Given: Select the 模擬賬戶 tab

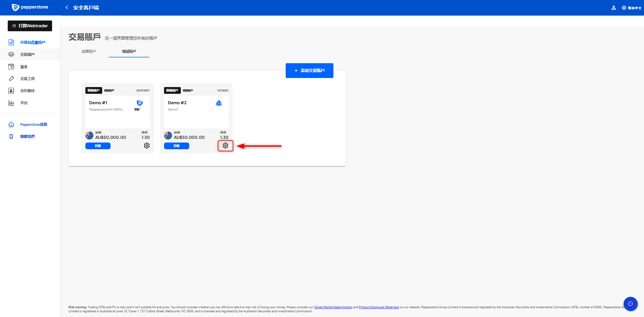Looking at the screenshot, I should [129, 51].
